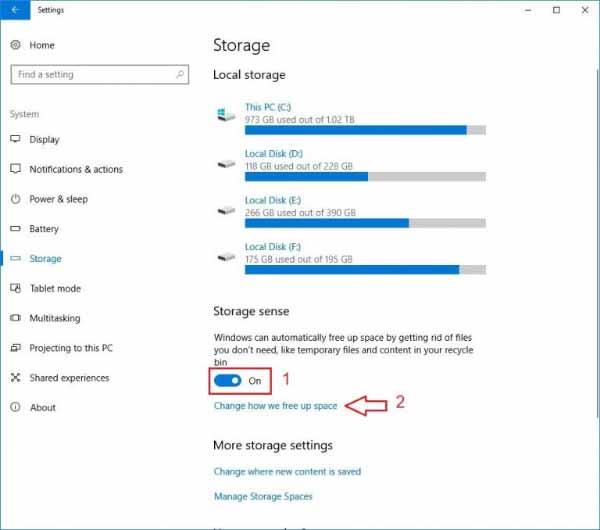Click the search magnifier icon
Viewport: 600px width, 530px height.
180,74
